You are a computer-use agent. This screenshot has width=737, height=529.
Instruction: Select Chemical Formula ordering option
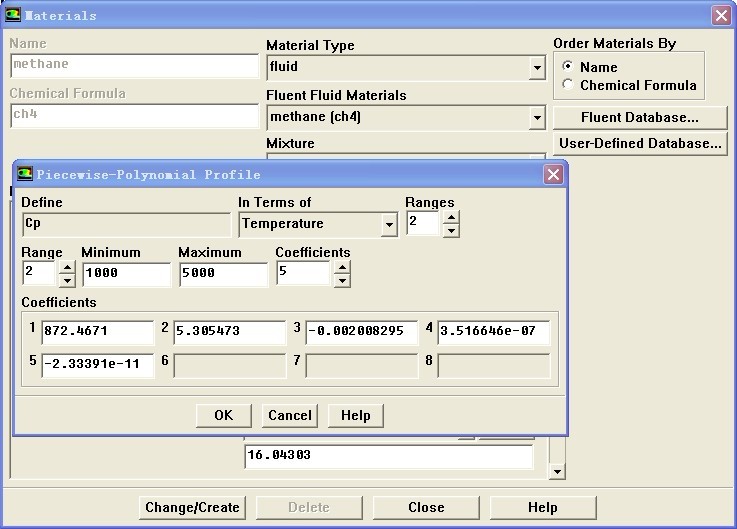coord(568,85)
